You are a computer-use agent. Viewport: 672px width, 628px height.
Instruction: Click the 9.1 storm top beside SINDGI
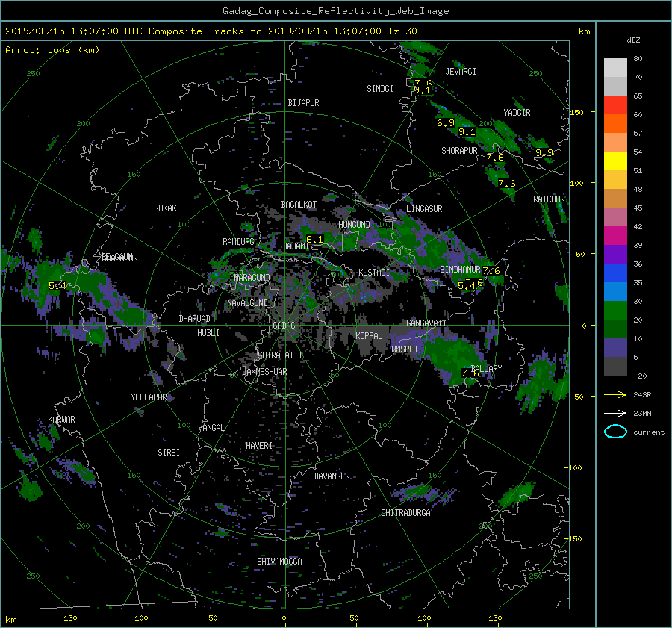pos(422,90)
